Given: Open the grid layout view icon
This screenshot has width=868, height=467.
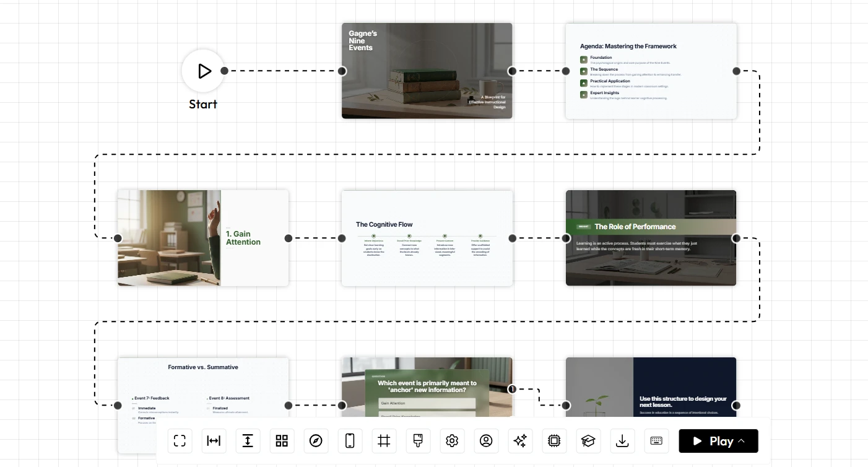Looking at the screenshot, I should 282,441.
